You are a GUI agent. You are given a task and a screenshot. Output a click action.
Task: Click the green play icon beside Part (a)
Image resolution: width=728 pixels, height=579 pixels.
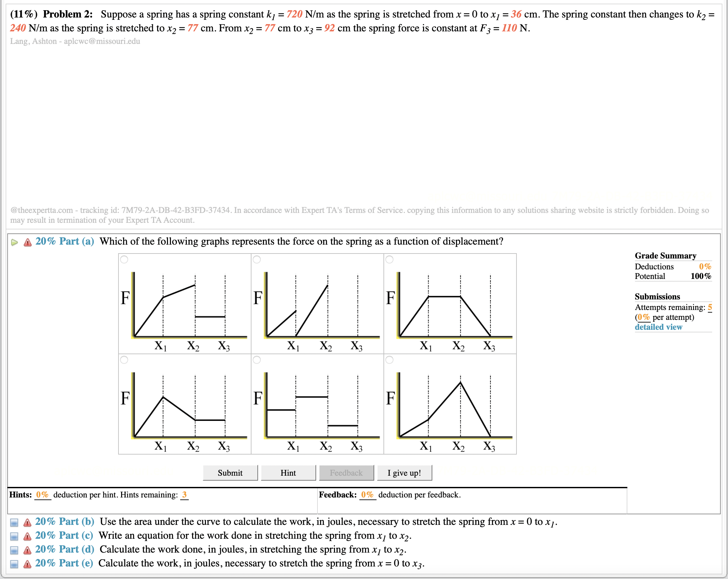pyautogui.click(x=14, y=242)
